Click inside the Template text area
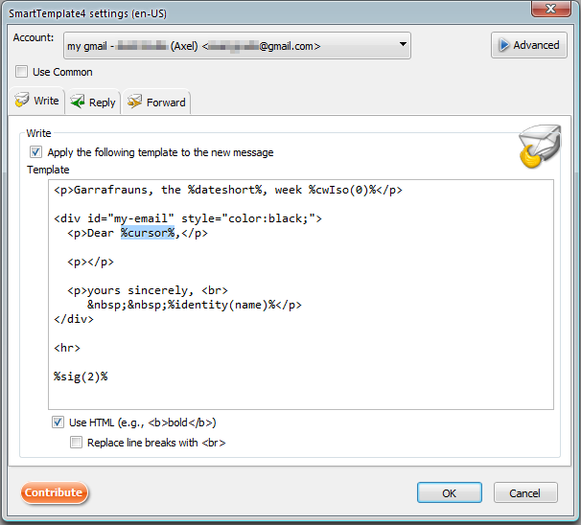 click(x=301, y=295)
